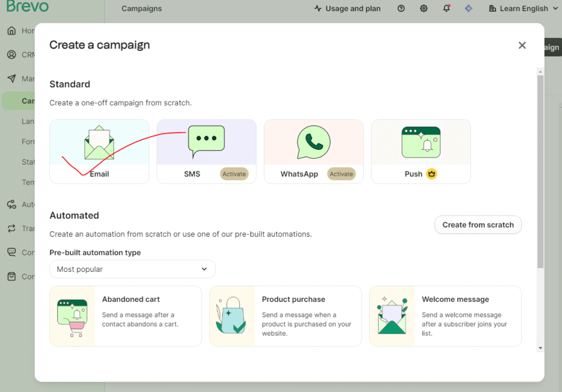562x392 pixels.
Task: Pick the WhatsApp phone icon
Action: click(313, 142)
